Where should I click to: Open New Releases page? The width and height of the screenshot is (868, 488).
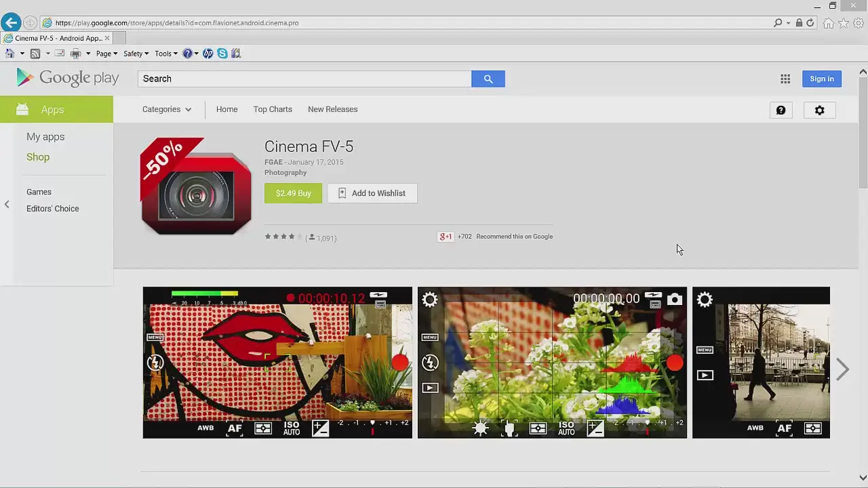332,109
